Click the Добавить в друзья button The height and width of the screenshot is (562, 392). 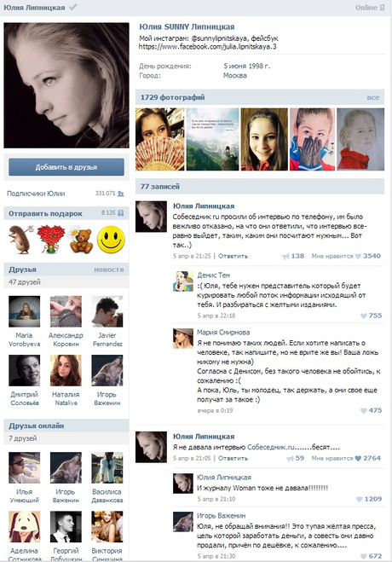point(66,167)
